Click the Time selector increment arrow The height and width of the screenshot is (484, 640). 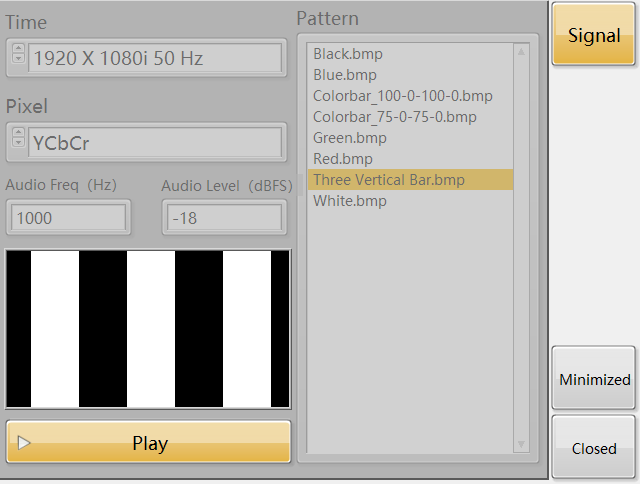coord(18,52)
